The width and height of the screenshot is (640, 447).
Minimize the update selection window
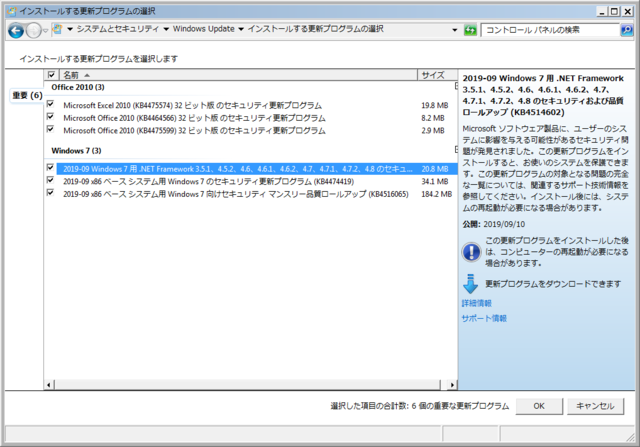click(602, 11)
